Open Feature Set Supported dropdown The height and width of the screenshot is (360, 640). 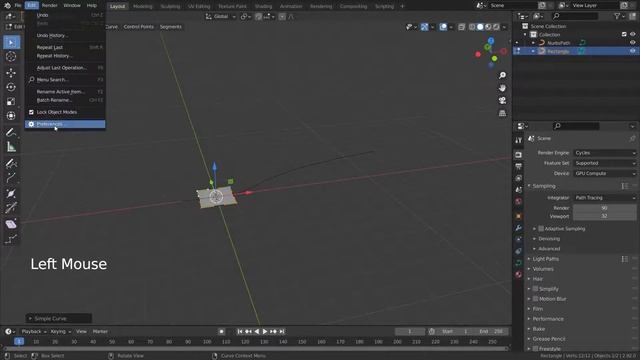click(604, 163)
